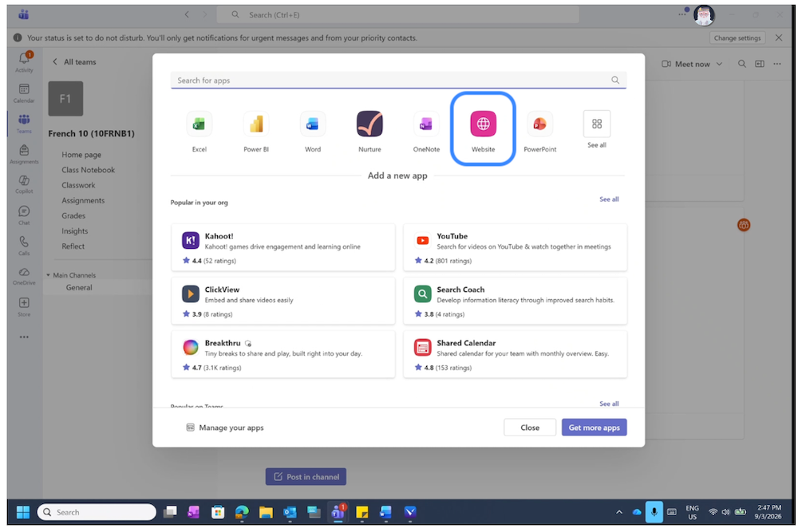The height and width of the screenshot is (532, 798).
Task: Pick the OneNote app icon
Action: coord(426,124)
